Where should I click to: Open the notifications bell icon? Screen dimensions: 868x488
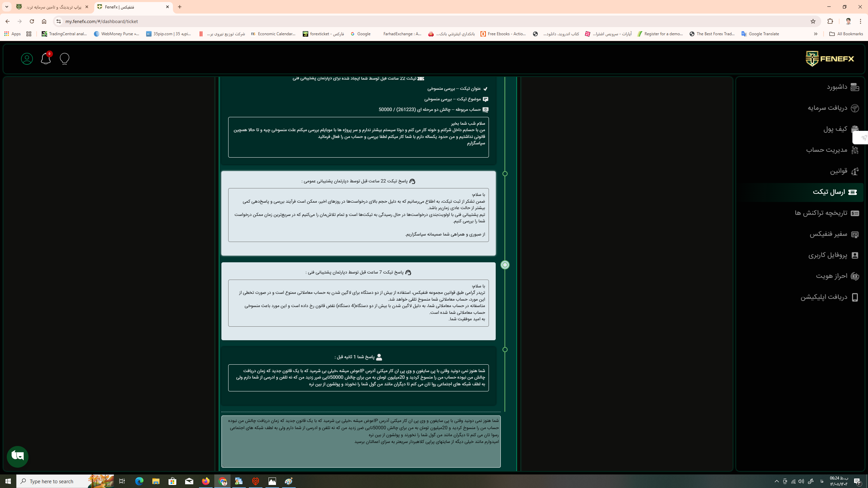point(45,59)
